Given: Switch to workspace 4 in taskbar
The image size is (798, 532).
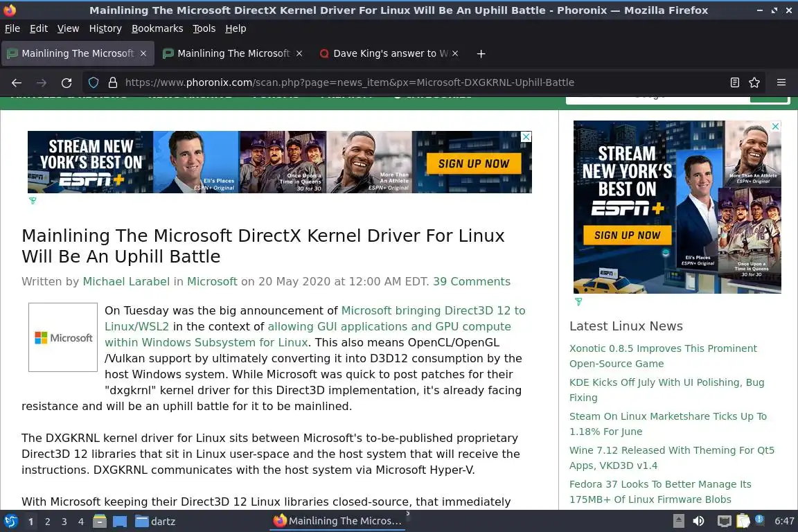Looking at the screenshot, I should click(x=81, y=522).
